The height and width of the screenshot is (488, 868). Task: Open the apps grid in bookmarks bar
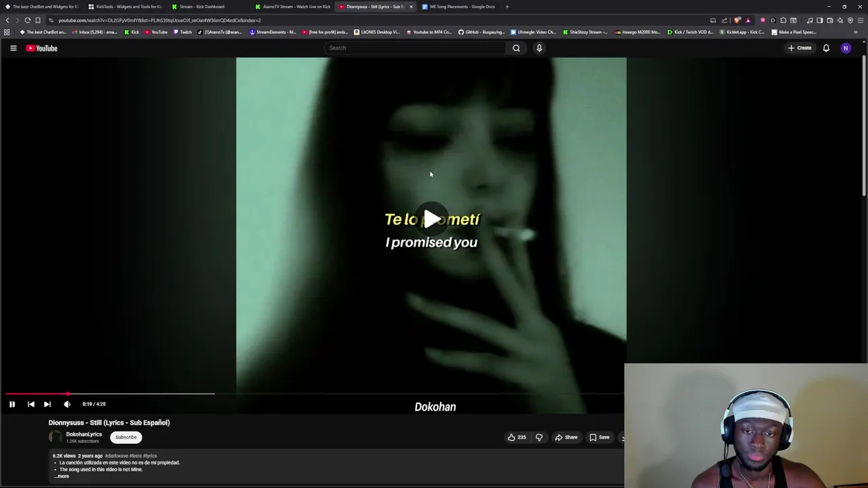(7, 32)
